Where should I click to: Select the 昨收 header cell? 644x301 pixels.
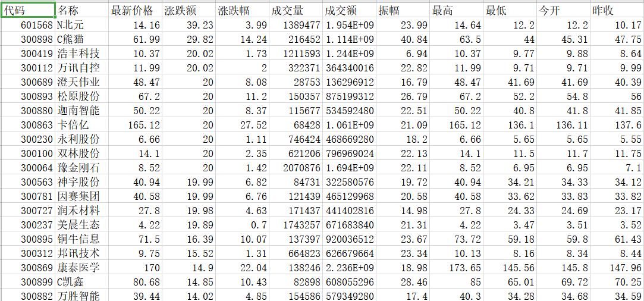coord(617,10)
